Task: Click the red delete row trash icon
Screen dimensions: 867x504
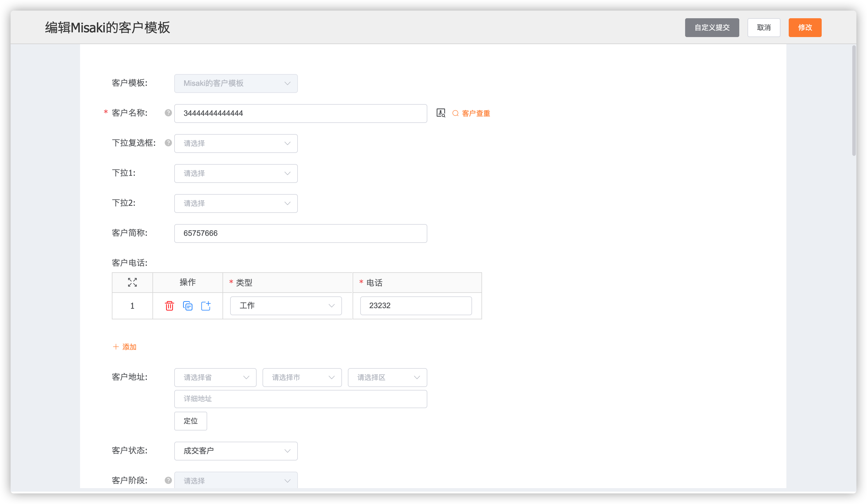Action: (169, 306)
